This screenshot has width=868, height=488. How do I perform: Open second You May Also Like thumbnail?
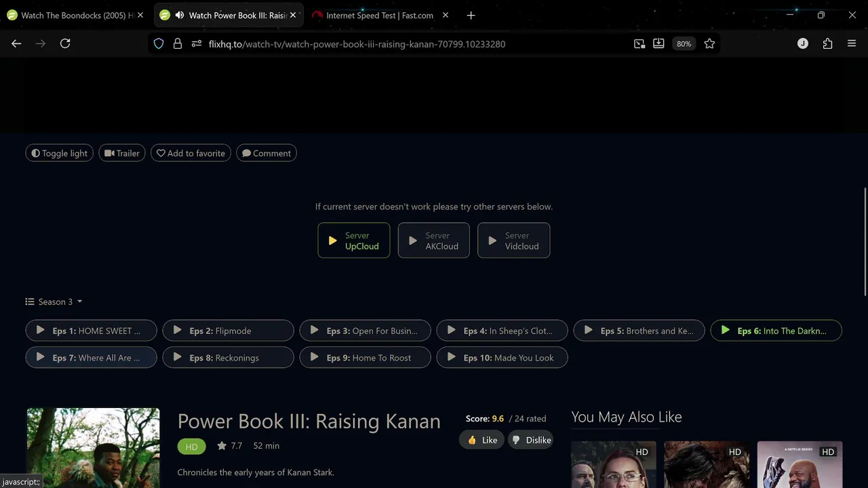(707, 464)
